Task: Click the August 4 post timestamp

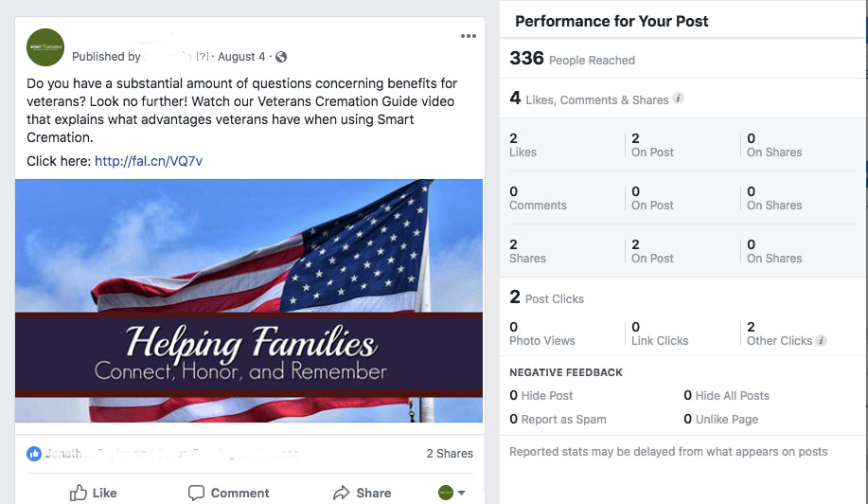Action: 241,57
